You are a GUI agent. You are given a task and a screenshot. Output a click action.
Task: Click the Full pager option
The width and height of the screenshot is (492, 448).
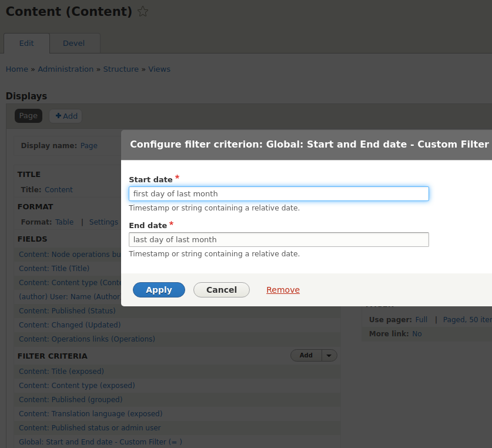point(420,319)
